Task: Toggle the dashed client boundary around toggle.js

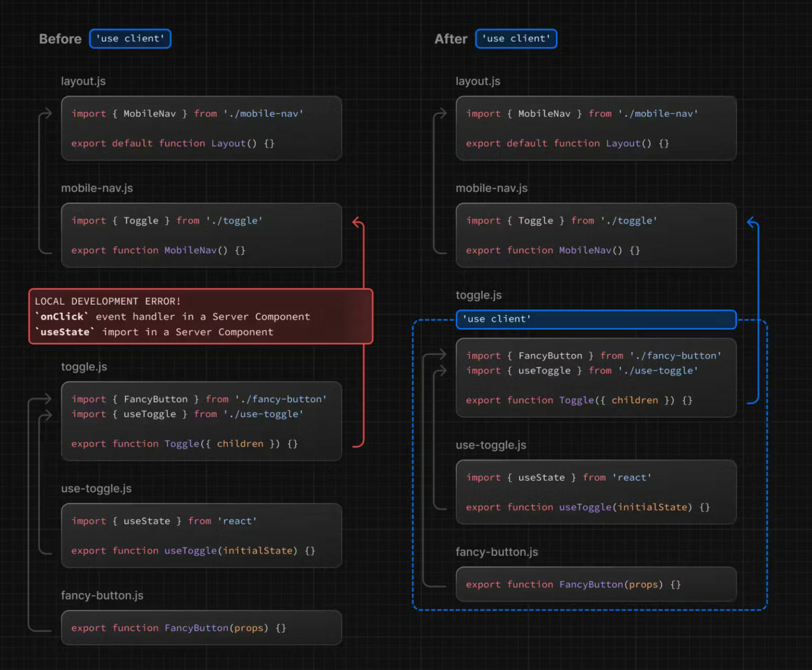Action: 413,465
